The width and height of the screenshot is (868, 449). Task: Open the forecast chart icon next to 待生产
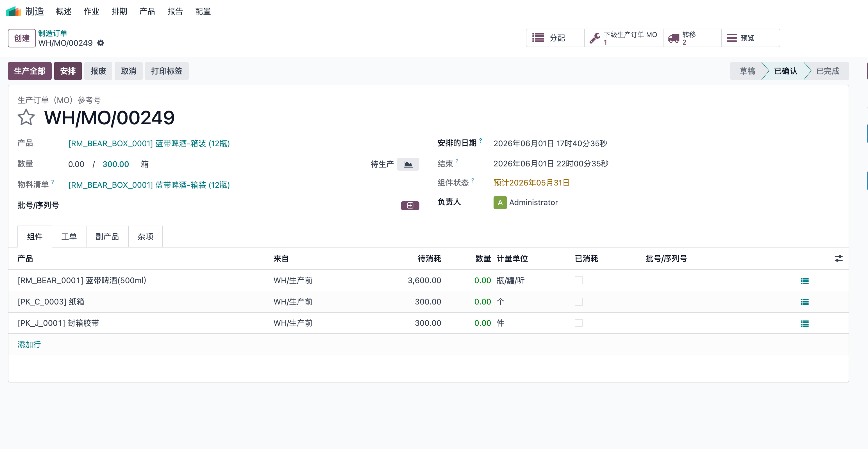click(x=408, y=164)
